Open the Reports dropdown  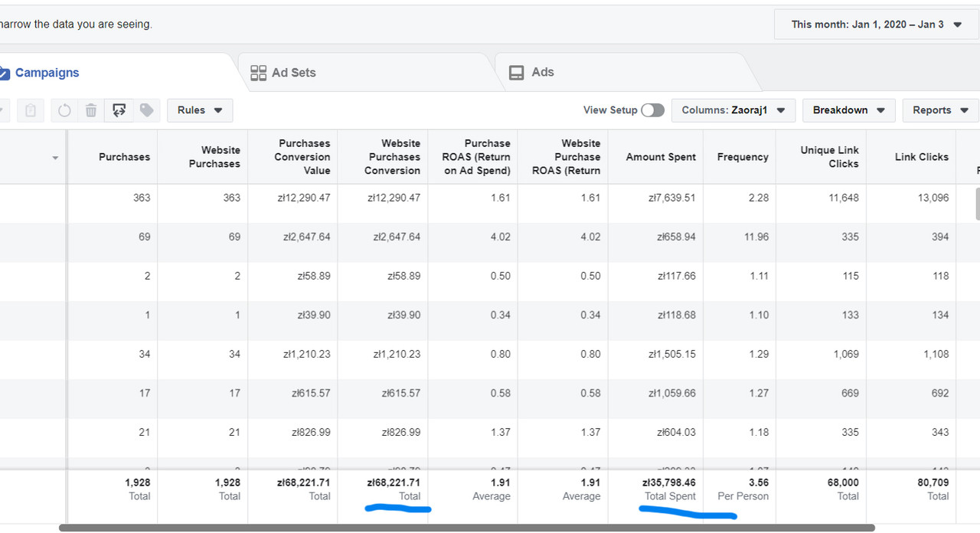pyautogui.click(x=940, y=110)
